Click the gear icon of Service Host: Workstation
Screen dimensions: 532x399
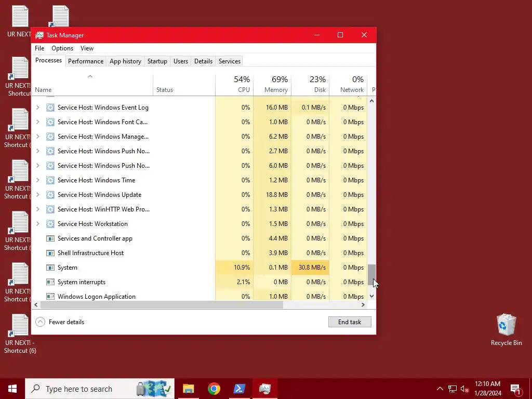pos(50,224)
